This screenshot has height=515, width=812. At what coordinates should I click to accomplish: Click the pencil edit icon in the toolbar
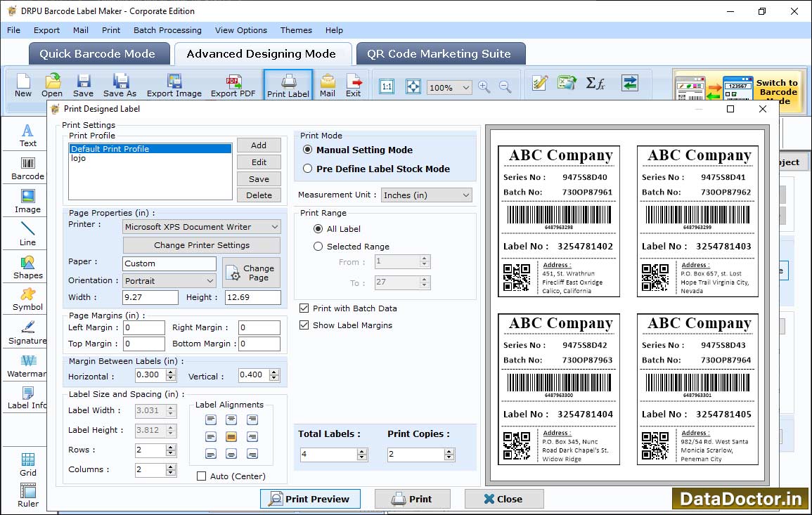540,83
